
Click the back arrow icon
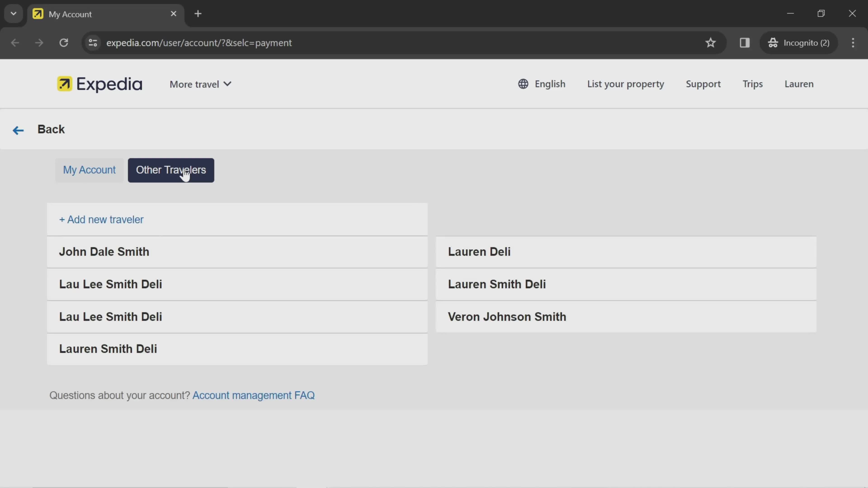(18, 129)
